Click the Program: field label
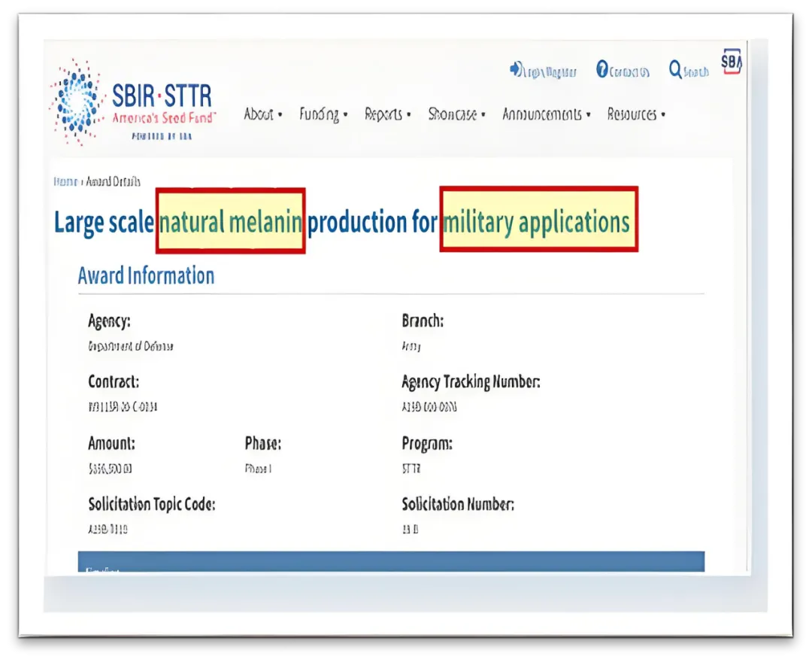This screenshot has height=662, width=812. click(x=427, y=444)
